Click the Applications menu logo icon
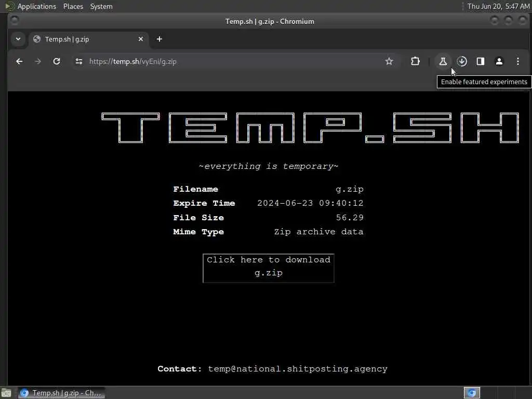Image resolution: width=532 pixels, height=399 pixels. tap(10, 6)
